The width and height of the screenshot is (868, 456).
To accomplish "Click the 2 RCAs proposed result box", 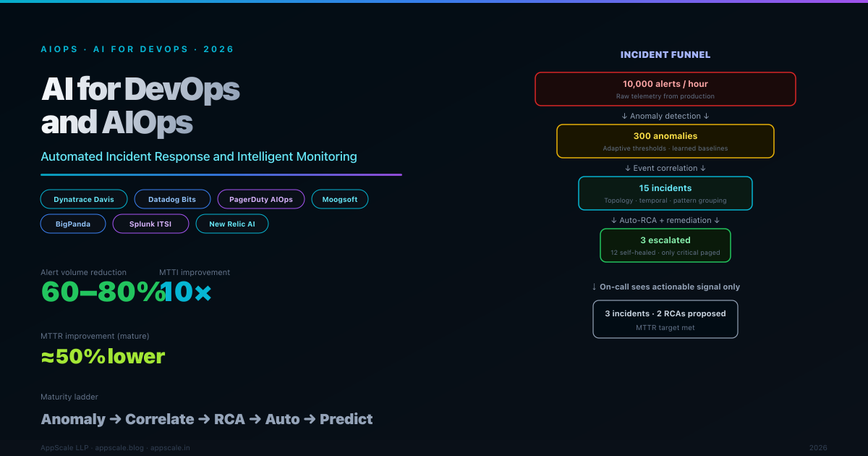I will pos(665,319).
